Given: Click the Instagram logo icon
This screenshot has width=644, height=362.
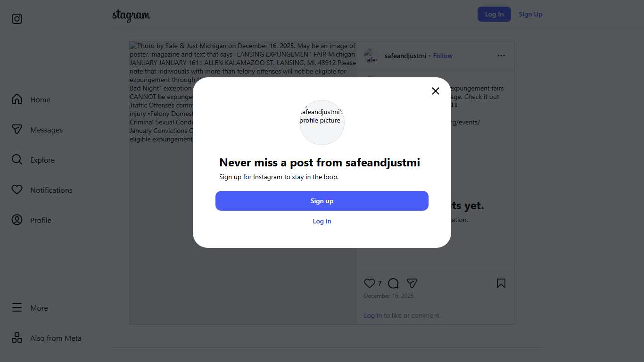Looking at the screenshot, I should (x=17, y=19).
